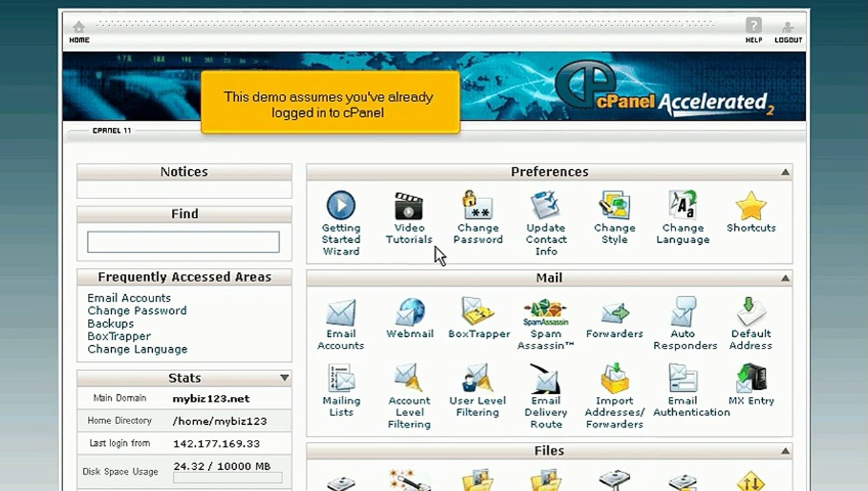Open the BoxTrapper icon in Mail

click(x=478, y=312)
